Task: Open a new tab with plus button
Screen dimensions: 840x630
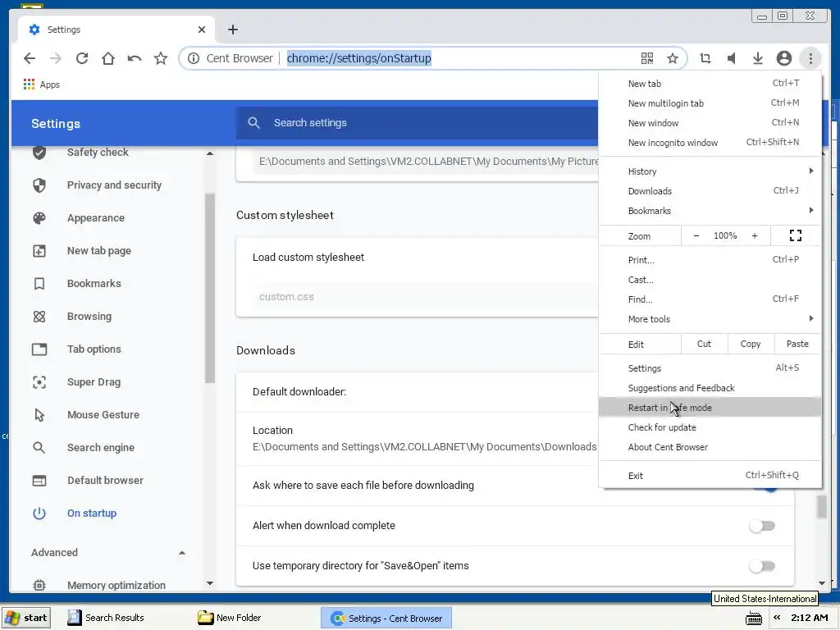Action: pos(232,30)
